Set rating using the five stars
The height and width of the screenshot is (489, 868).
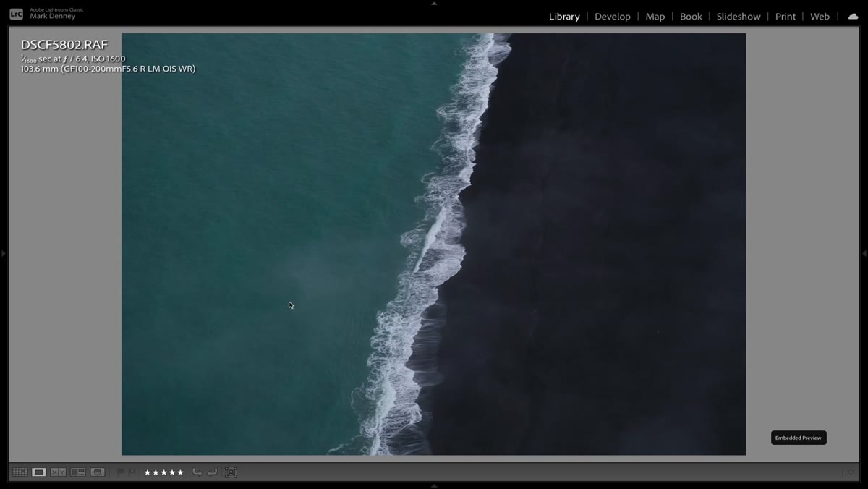click(163, 472)
